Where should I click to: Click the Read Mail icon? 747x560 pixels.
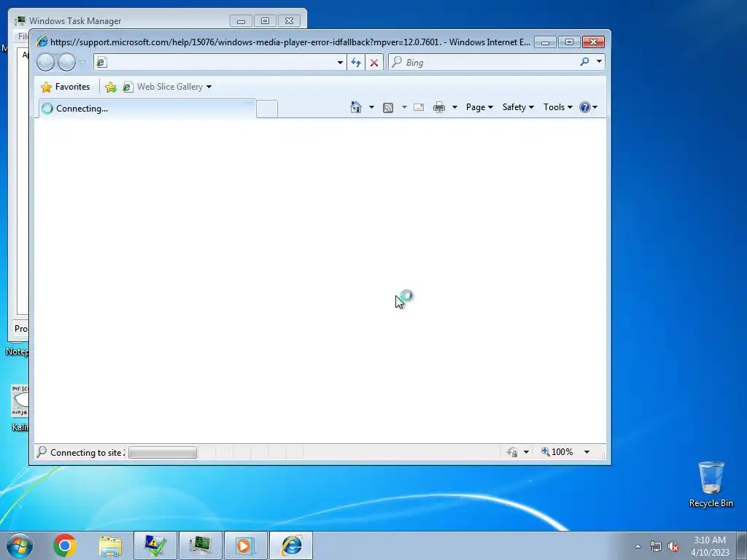coord(419,107)
